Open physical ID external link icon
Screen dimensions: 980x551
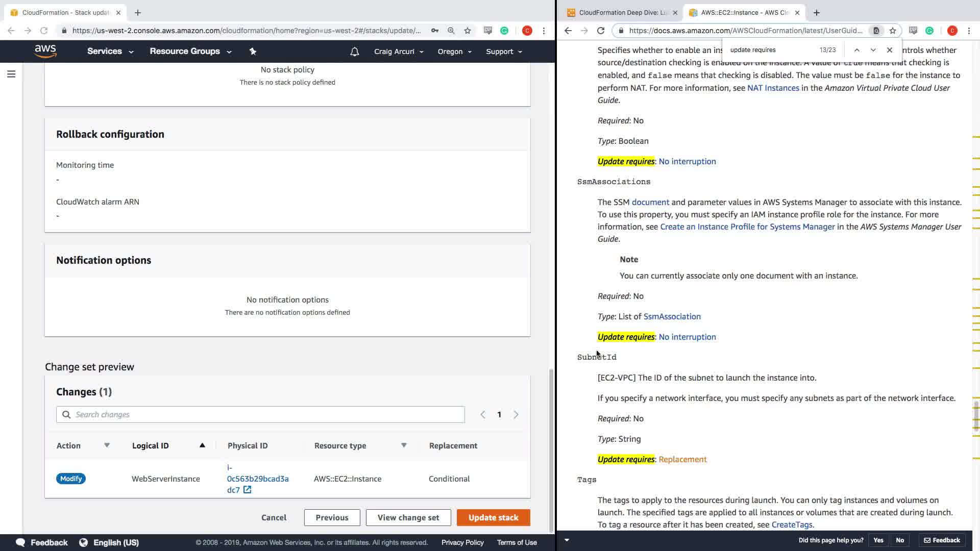point(247,490)
